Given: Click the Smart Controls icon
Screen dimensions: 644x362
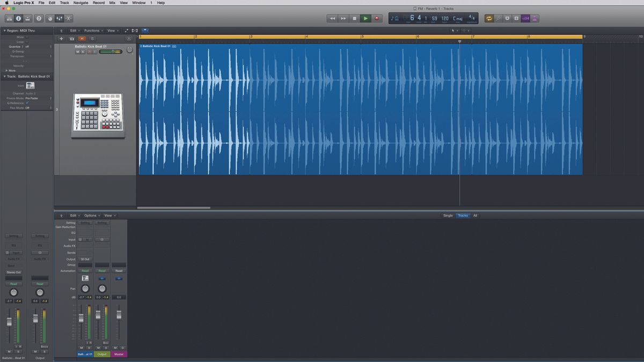Looking at the screenshot, I should click(50, 18).
